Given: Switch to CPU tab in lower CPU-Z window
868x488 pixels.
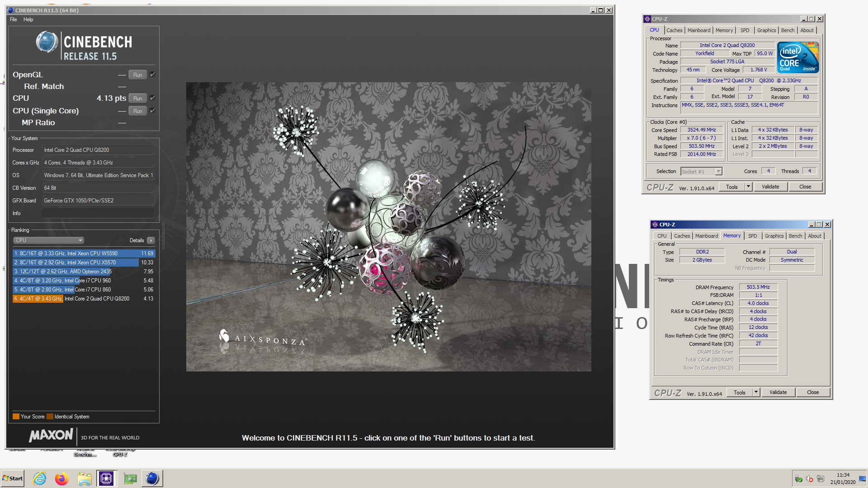Looking at the screenshot, I should tap(662, 236).
